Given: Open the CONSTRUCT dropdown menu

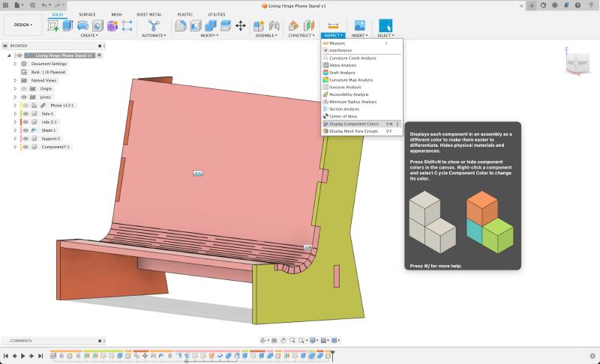Looking at the screenshot, I should tap(301, 35).
